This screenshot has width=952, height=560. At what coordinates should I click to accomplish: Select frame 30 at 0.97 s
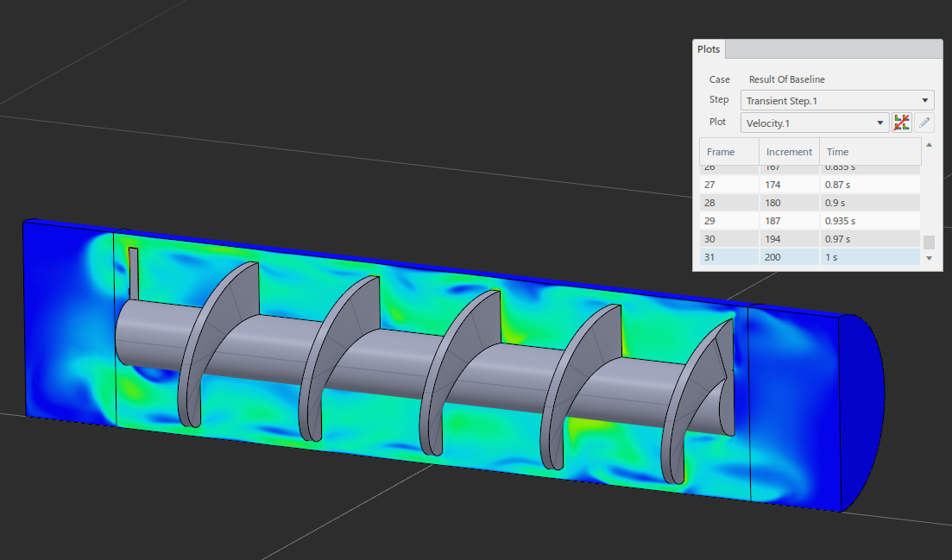(809, 239)
